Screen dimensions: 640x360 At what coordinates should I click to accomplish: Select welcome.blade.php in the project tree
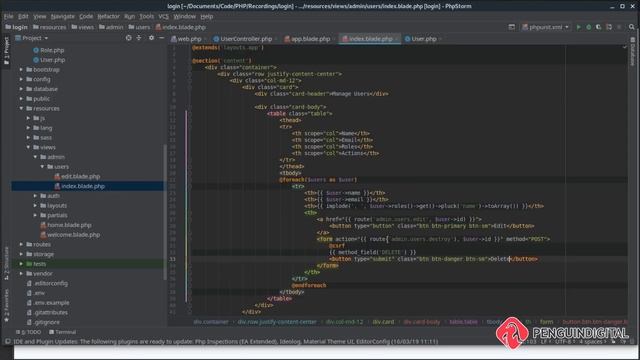[73, 235]
